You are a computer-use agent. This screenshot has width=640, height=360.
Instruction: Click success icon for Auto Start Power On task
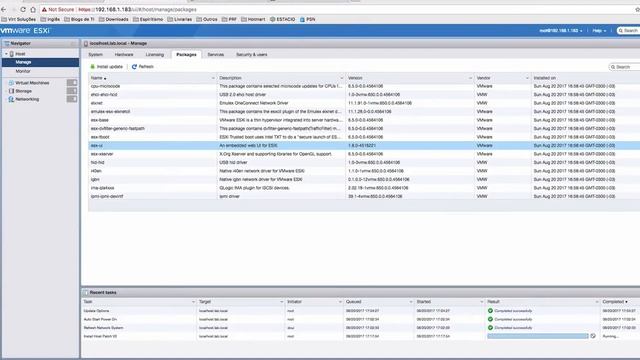click(490, 319)
